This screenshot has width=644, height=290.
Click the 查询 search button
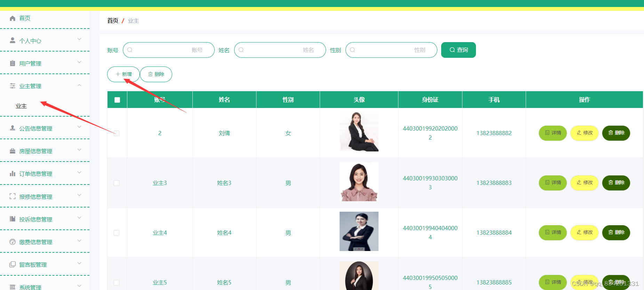[x=458, y=50]
